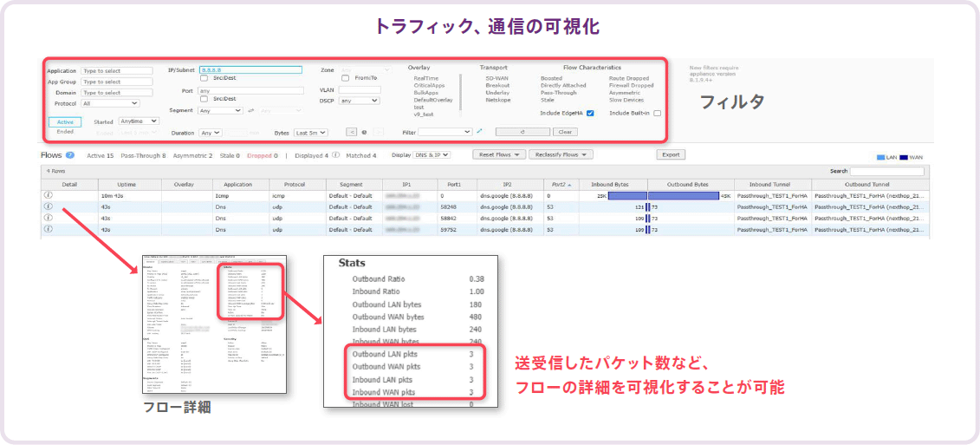The image size is (980, 445).
Task: Select Breakout under Transport
Action: pyautogui.click(x=497, y=85)
